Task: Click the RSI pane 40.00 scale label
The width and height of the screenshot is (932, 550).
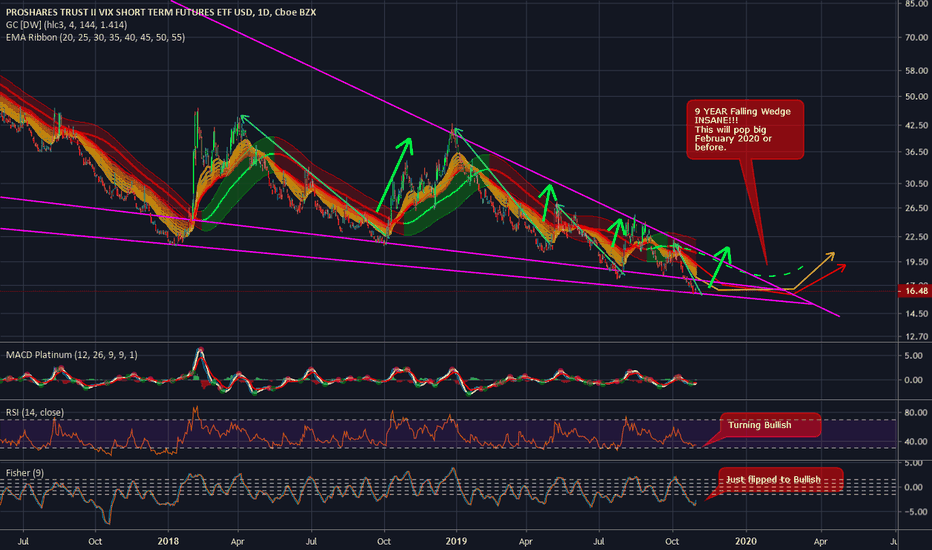Action: [x=916, y=442]
